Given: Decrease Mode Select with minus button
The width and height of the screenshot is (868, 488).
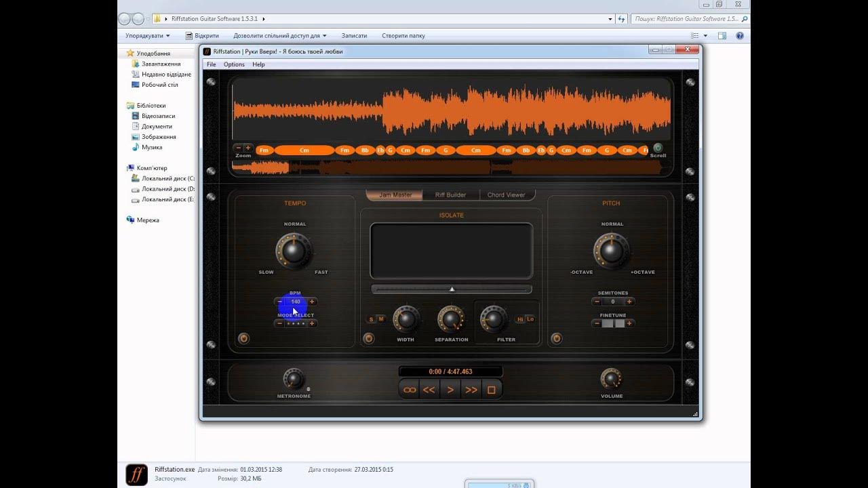Looking at the screenshot, I should tap(280, 323).
